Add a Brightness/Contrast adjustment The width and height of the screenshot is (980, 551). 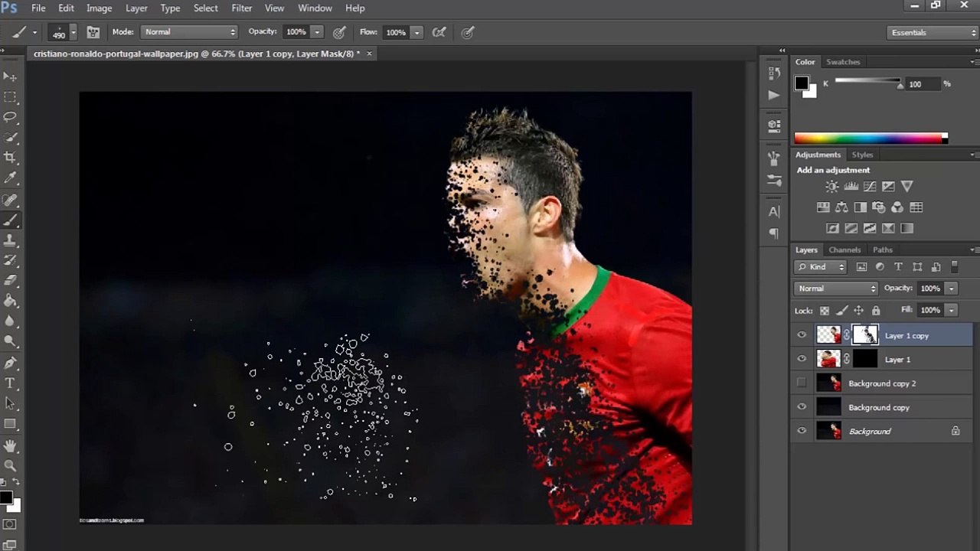pos(832,186)
